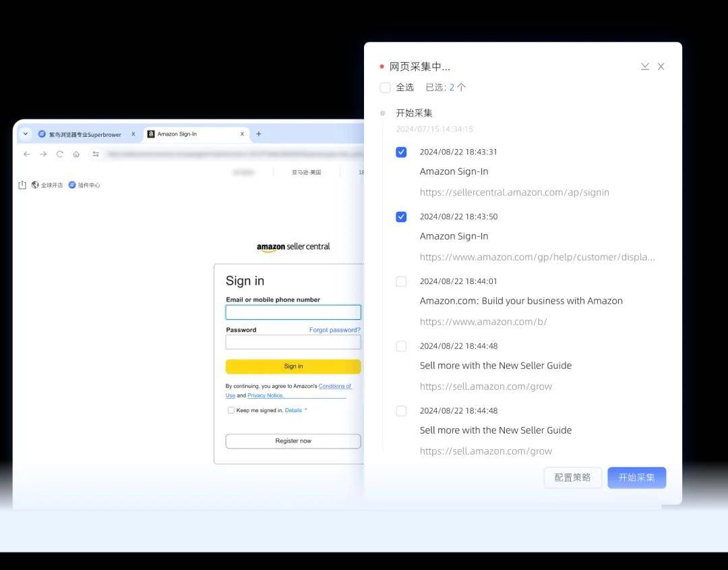Check the 18:44:01 Build your business entry
The height and width of the screenshot is (570, 728).
(401, 281)
